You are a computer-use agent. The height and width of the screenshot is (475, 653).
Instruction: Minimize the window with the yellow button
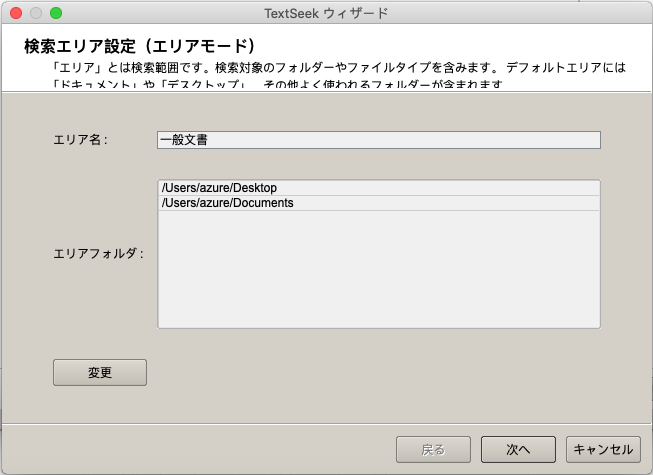point(36,13)
